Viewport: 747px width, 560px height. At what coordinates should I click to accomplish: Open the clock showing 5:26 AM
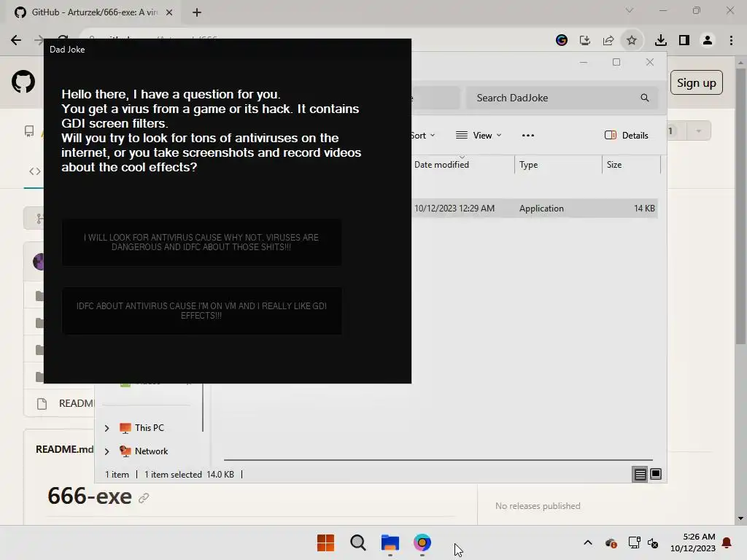[x=693, y=542]
